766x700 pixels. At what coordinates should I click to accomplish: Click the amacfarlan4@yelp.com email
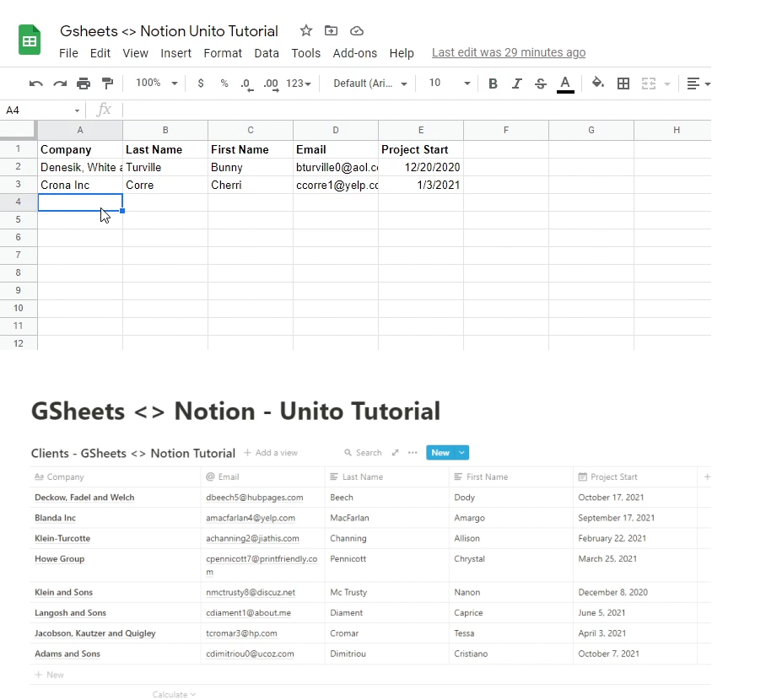[251, 518]
